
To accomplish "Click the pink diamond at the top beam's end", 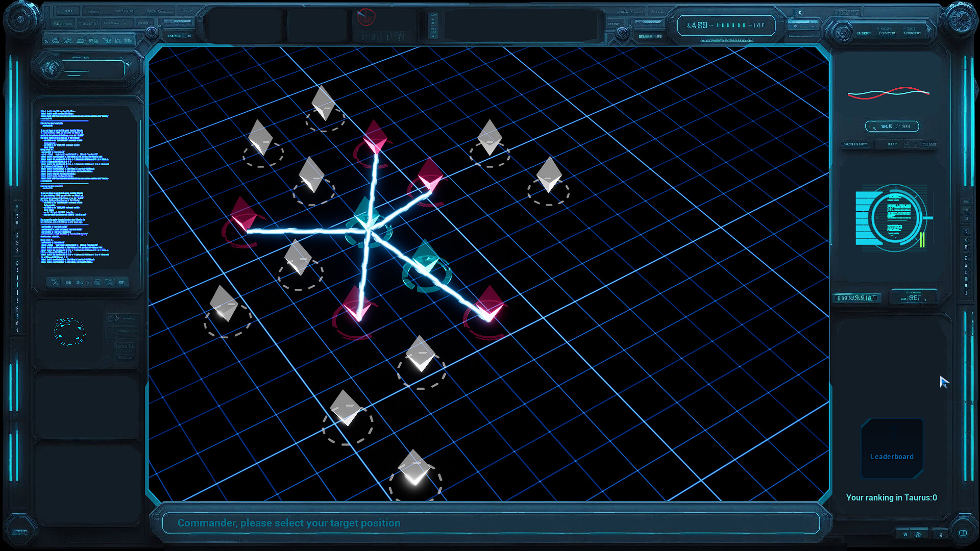I will [375, 137].
